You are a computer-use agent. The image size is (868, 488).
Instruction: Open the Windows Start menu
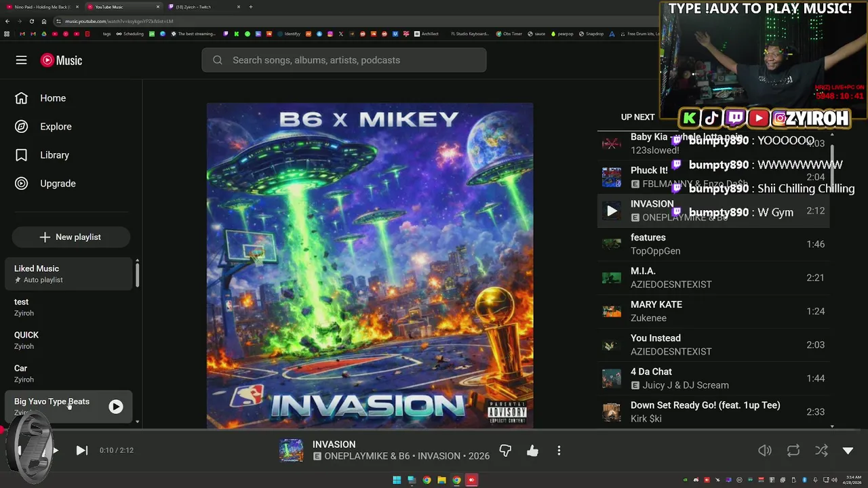coord(397,480)
